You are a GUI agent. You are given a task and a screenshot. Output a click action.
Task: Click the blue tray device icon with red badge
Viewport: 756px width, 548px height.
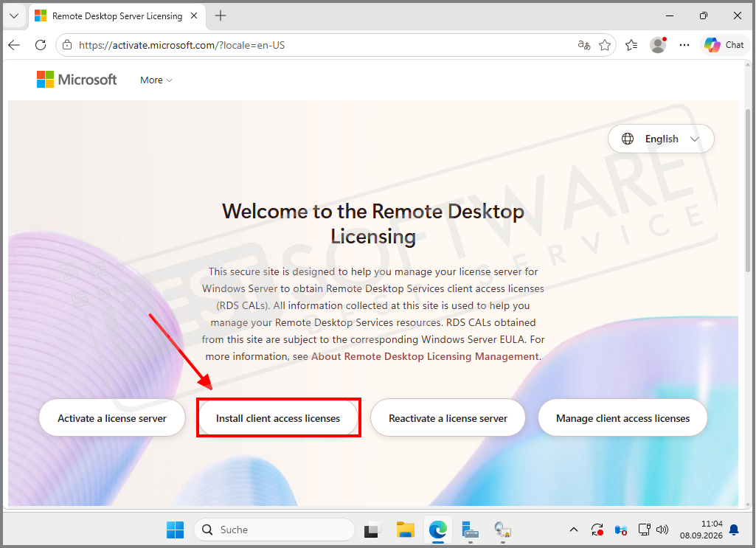[x=620, y=530]
